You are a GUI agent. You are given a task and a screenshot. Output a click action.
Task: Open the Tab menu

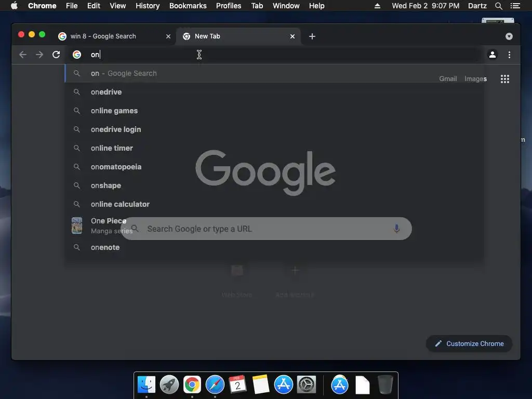click(257, 6)
